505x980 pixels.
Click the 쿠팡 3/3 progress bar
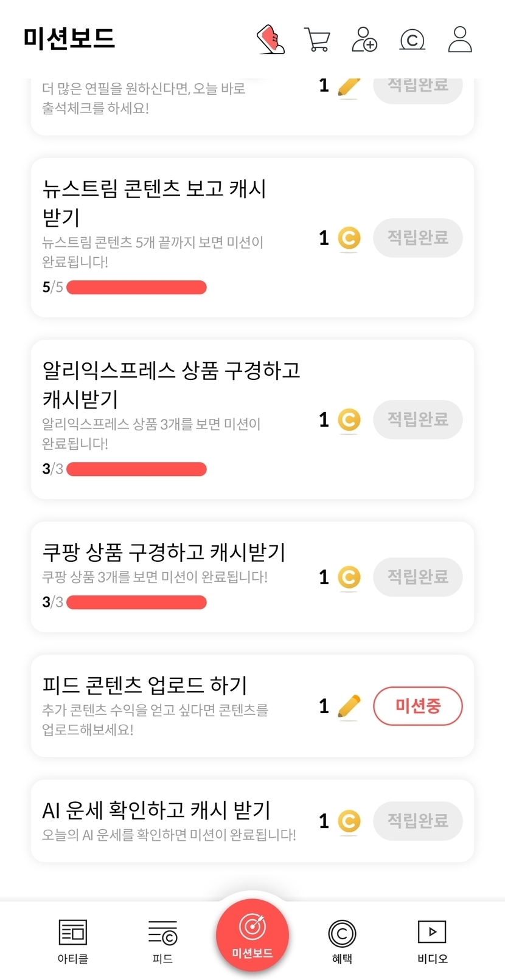[136, 602]
